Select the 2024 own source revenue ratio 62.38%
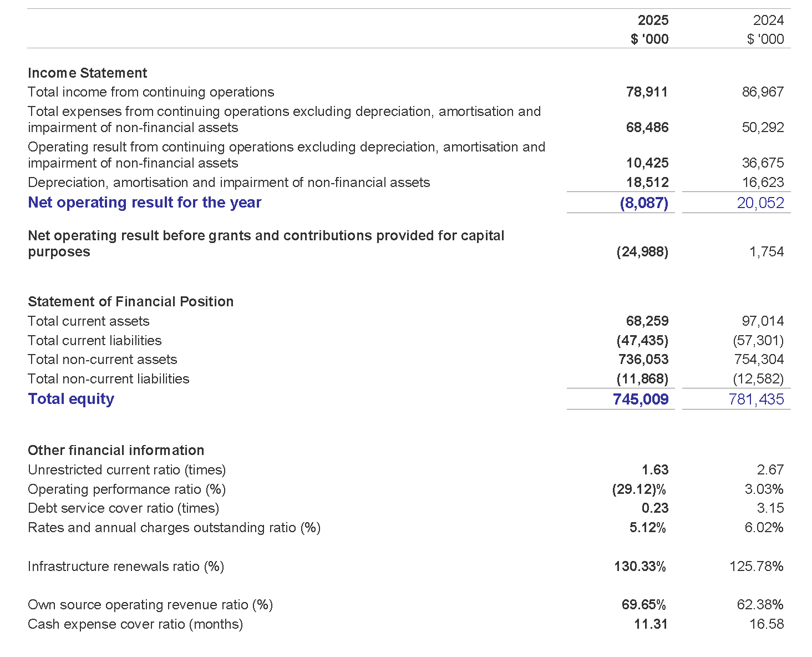 pos(760,605)
